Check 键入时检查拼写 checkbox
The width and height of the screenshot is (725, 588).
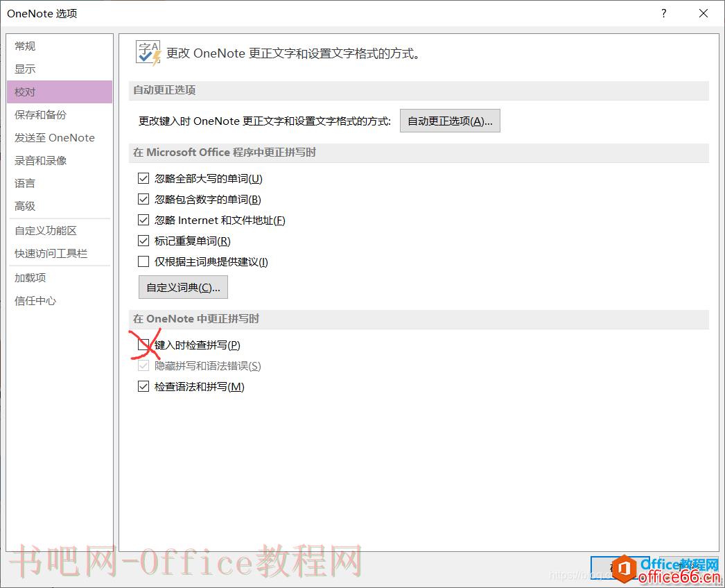[x=143, y=344]
